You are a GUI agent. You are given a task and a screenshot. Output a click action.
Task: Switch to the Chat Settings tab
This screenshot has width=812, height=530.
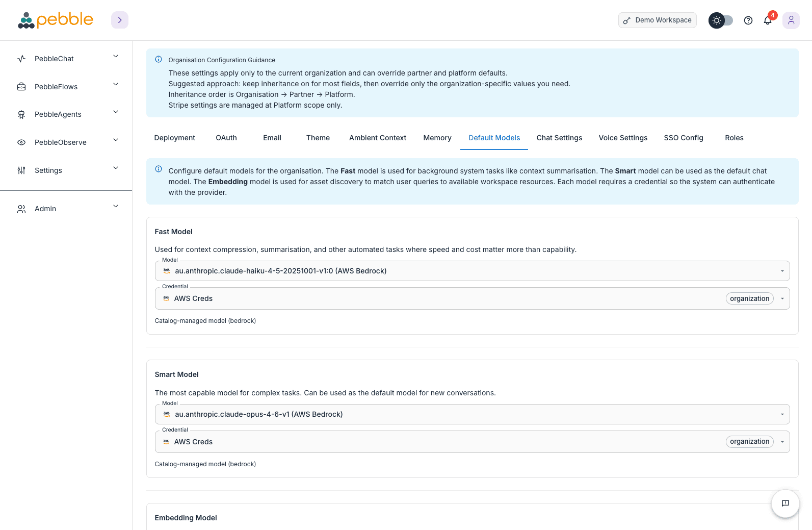[559, 138]
